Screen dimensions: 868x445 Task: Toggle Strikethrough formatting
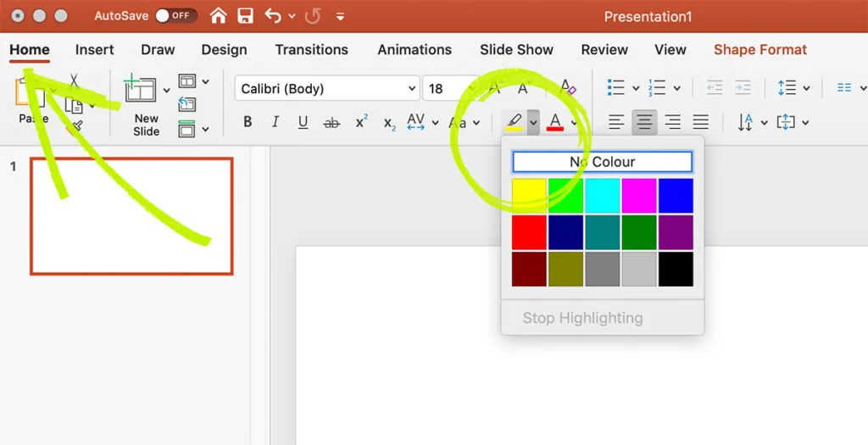click(x=331, y=123)
